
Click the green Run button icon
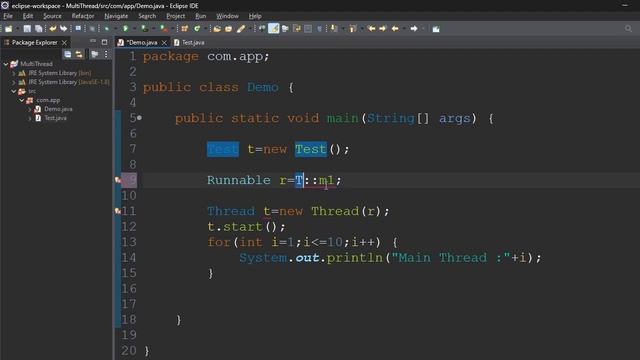[126, 29]
